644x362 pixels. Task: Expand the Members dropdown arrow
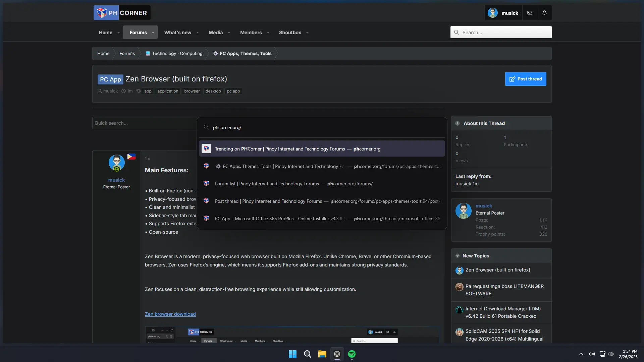(268, 33)
